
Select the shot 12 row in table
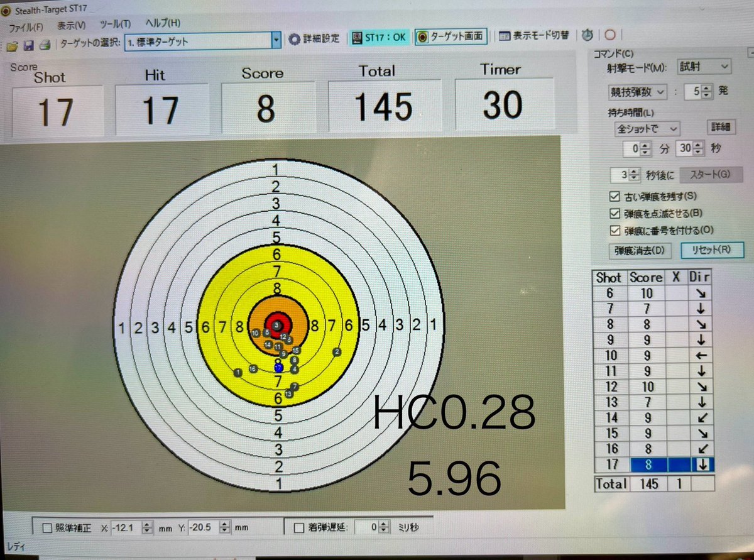(x=653, y=387)
